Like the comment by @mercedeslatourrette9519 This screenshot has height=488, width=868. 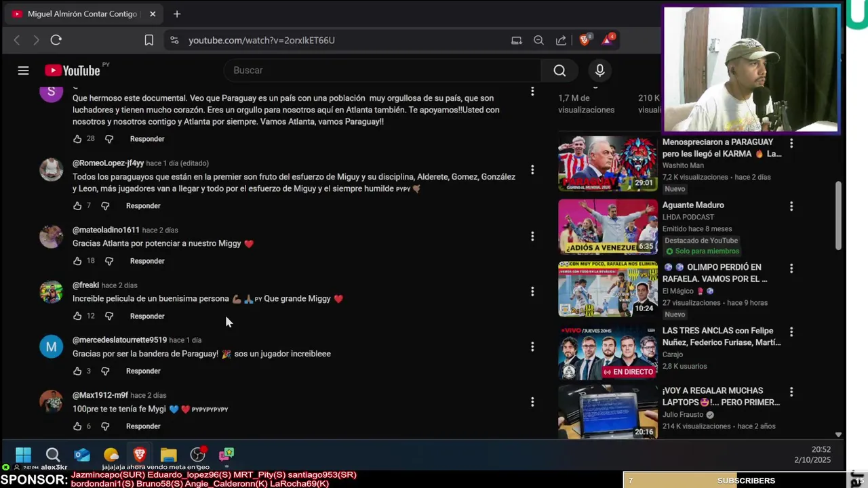click(x=77, y=371)
